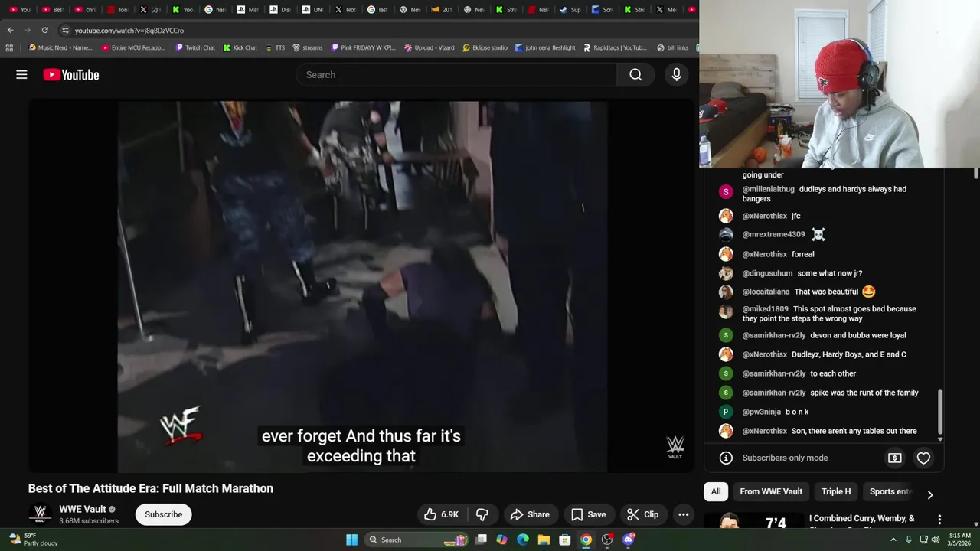The height and width of the screenshot is (551, 980).
Task: Open the browser apps grid in the bookmarks bar
Action: (x=9, y=47)
